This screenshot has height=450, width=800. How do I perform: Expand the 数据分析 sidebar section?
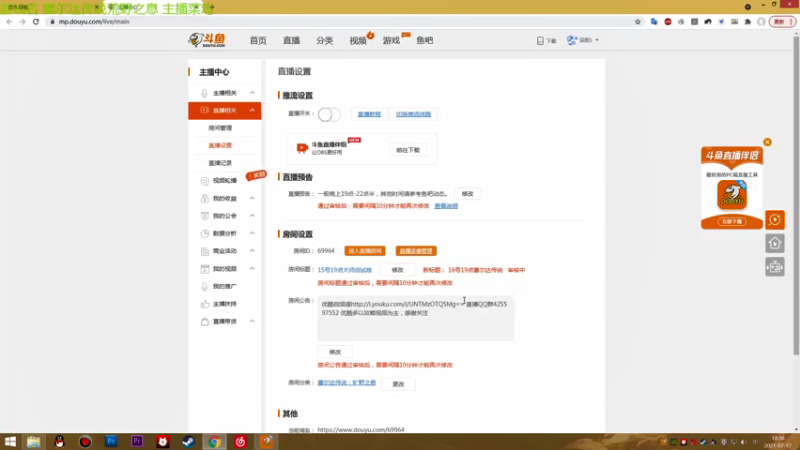[252, 233]
